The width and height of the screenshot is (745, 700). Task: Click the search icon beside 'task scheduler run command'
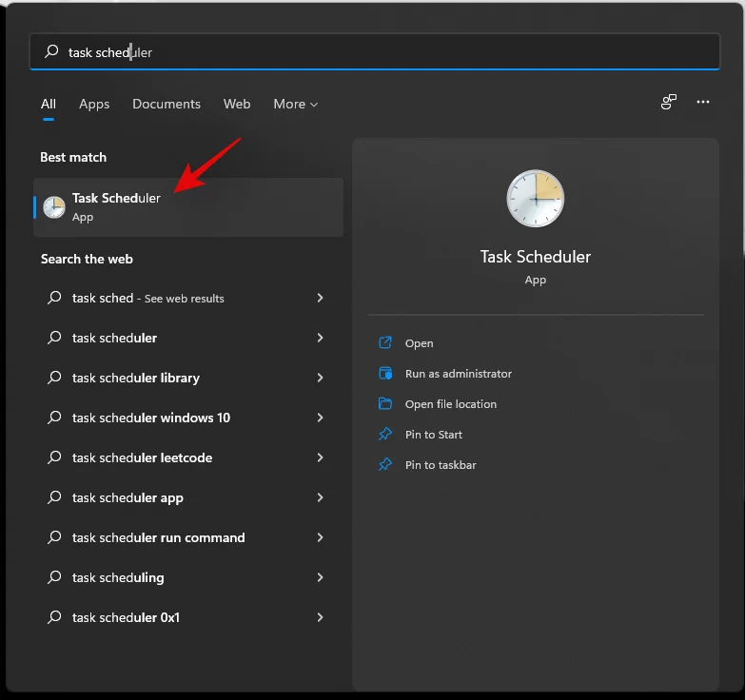coord(54,537)
